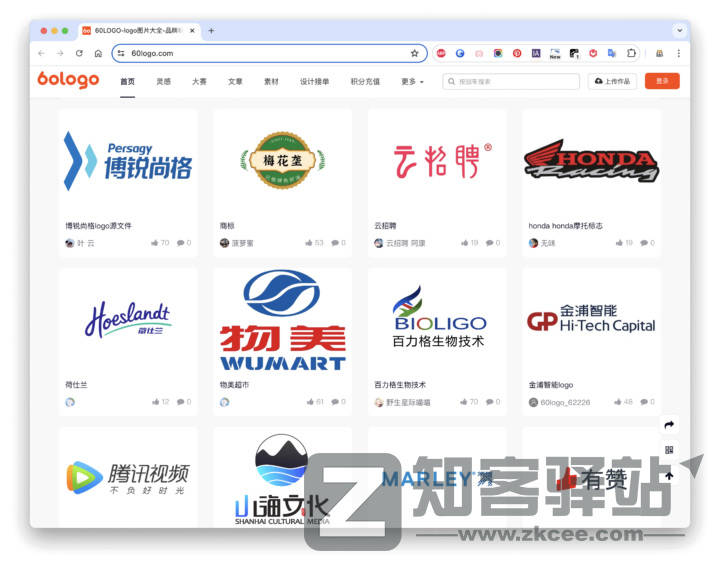The width and height of the screenshot is (720, 567).
Task: Like the 百力格生物技术 card
Action: click(469, 402)
